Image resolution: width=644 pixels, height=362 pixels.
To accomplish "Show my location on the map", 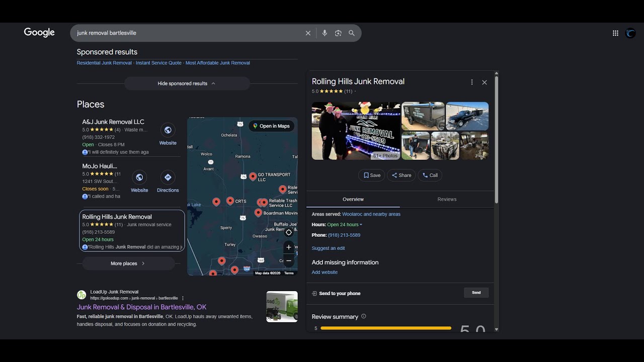I will [x=289, y=232].
